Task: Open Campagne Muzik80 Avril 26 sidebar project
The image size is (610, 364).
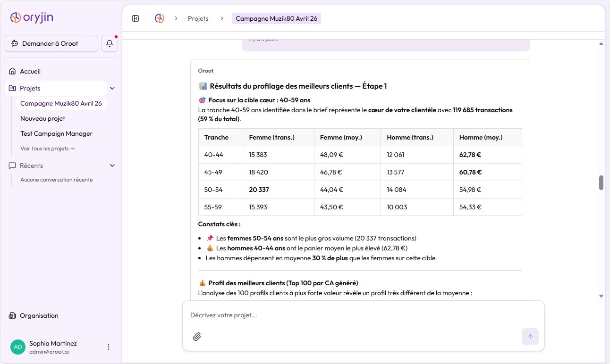Action: [61, 103]
